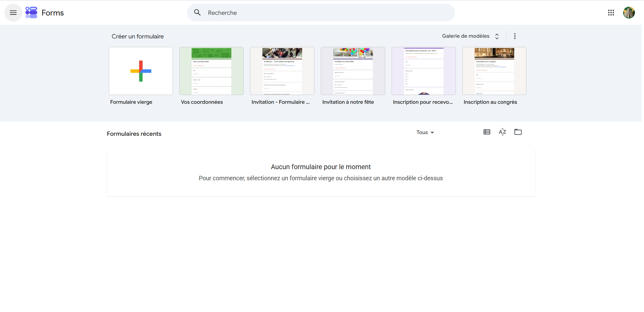Click the Inscription pour recevo... label

[423, 102]
